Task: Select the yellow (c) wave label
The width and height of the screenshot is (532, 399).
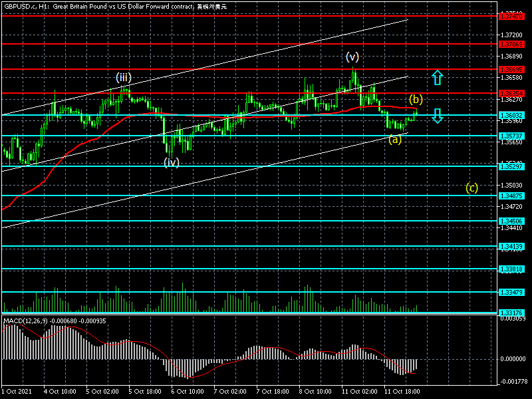Action: click(x=471, y=188)
